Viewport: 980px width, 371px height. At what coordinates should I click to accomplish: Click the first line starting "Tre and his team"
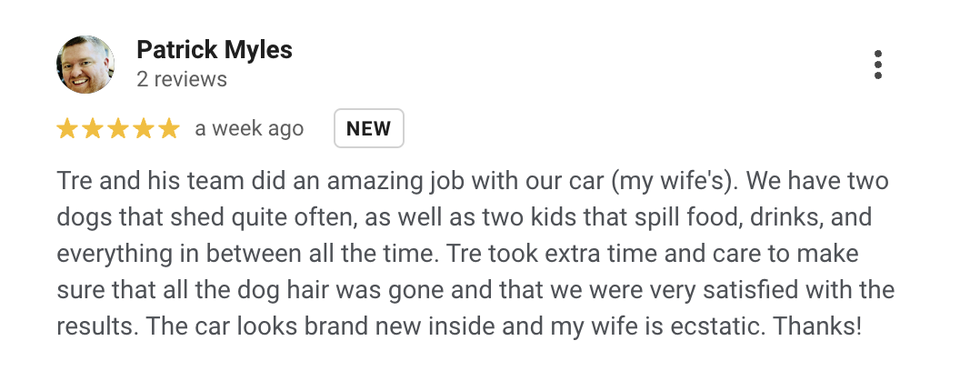(473, 182)
